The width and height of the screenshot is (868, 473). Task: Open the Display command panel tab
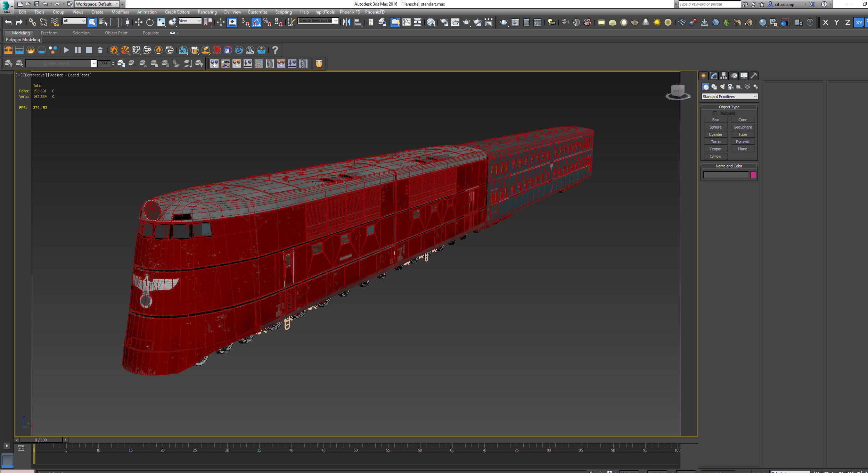pos(744,75)
